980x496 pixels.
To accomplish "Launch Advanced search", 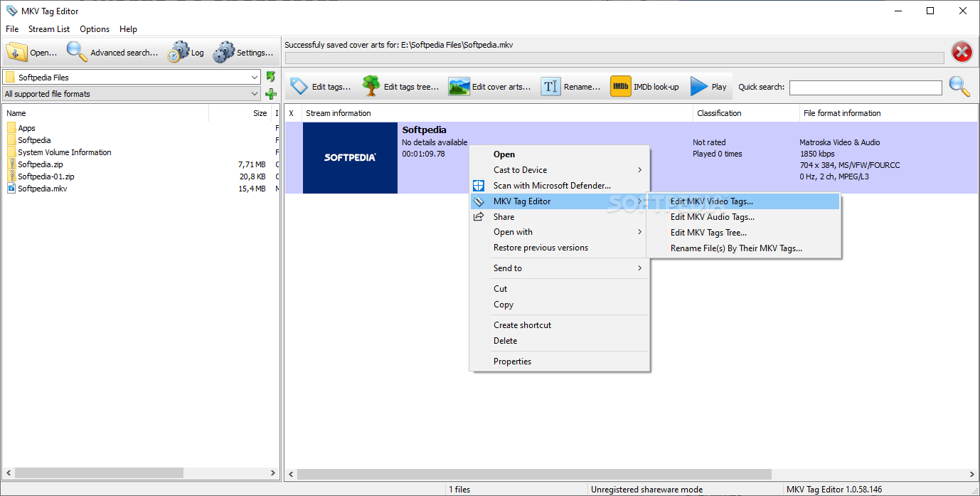I will (x=112, y=52).
